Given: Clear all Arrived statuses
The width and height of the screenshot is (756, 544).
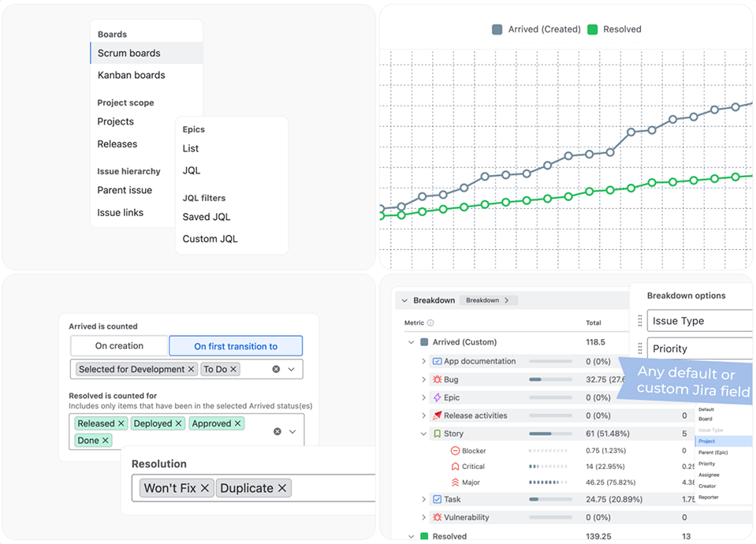Looking at the screenshot, I should 276,369.
